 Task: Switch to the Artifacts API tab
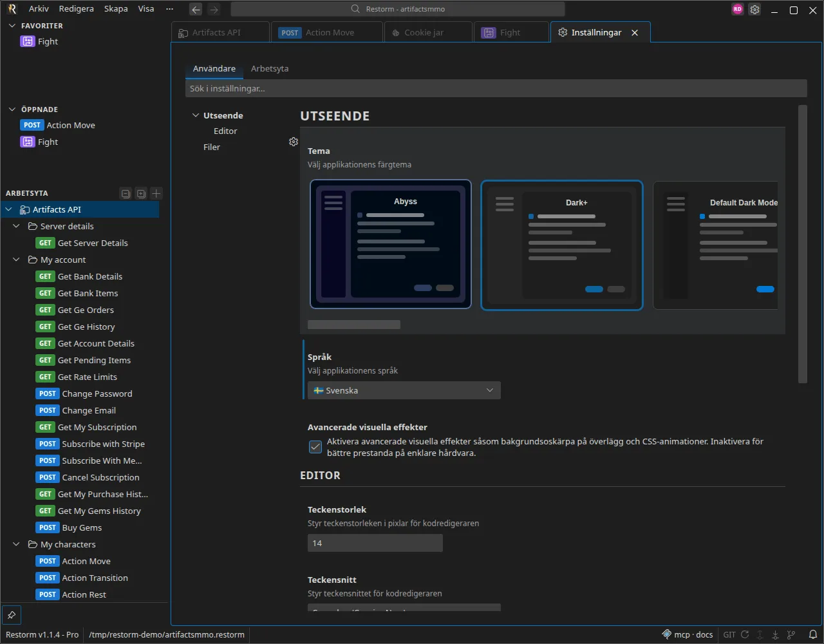pyautogui.click(x=221, y=32)
